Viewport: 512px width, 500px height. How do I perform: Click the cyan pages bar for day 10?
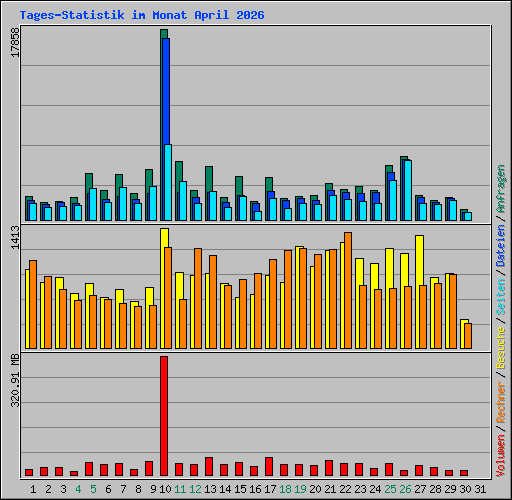pyautogui.click(x=168, y=182)
